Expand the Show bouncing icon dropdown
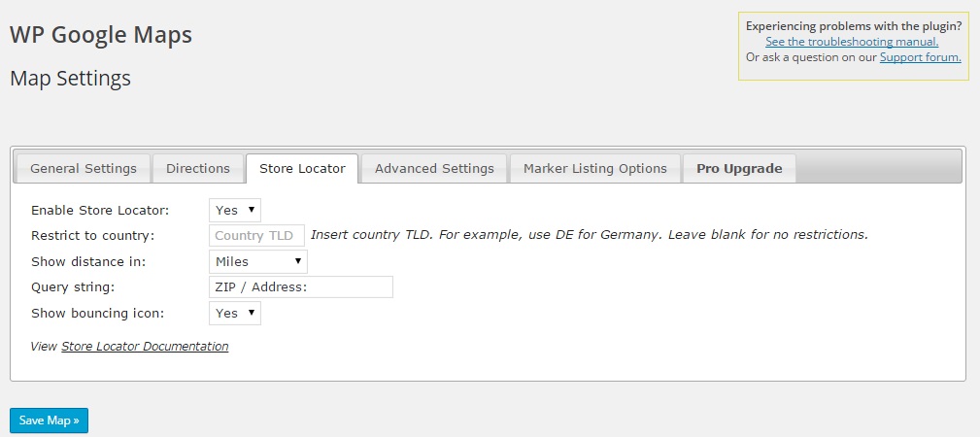Screen dimensions: 980x437 tap(235, 313)
